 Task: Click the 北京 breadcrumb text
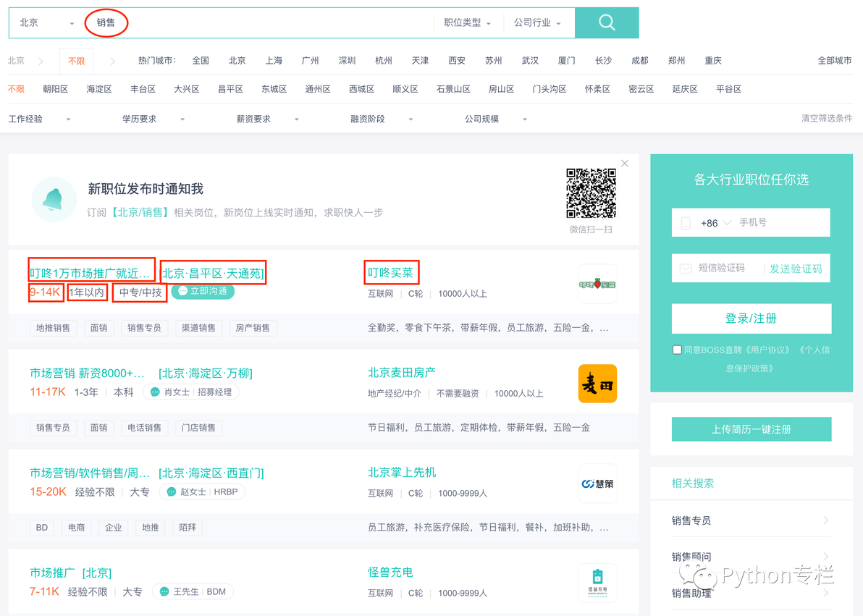16,61
